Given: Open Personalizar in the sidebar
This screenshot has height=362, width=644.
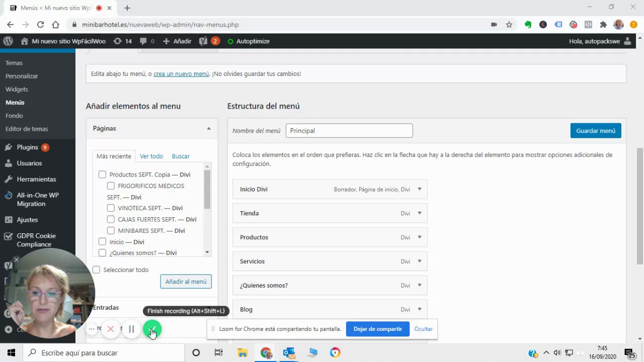Looking at the screenshot, I should click(22, 76).
